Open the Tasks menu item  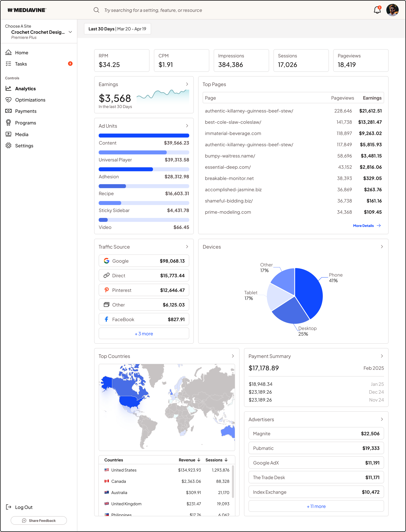coord(21,64)
